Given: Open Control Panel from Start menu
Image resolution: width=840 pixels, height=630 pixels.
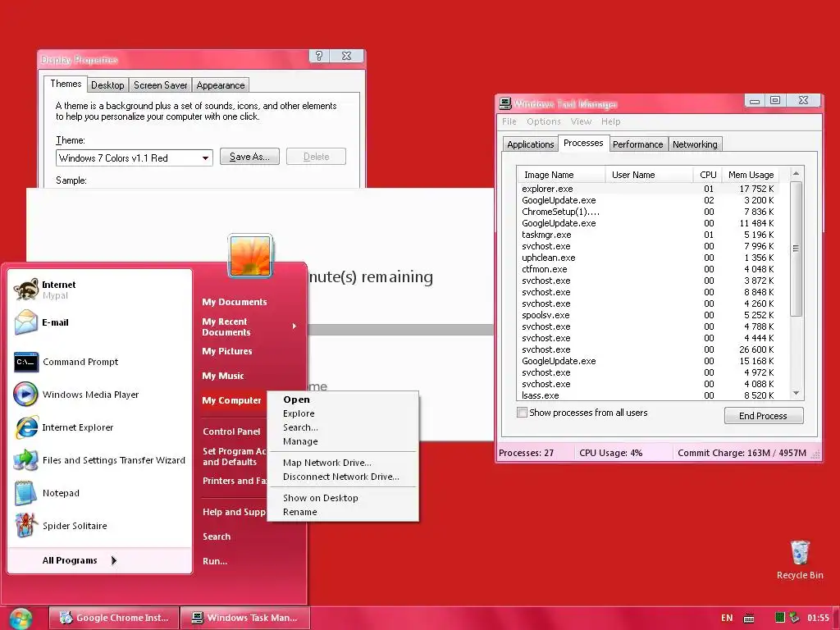Looking at the screenshot, I should pos(231,431).
